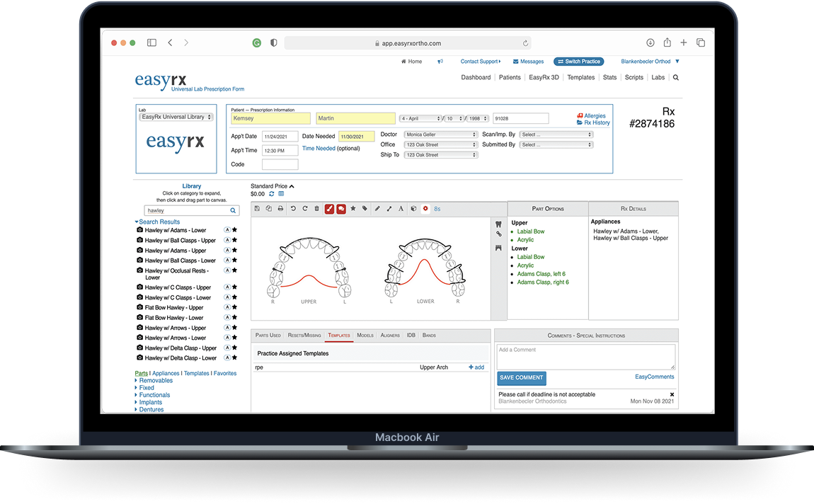Expand the Removables category
The image size is (814, 504).
pos(154,380)
